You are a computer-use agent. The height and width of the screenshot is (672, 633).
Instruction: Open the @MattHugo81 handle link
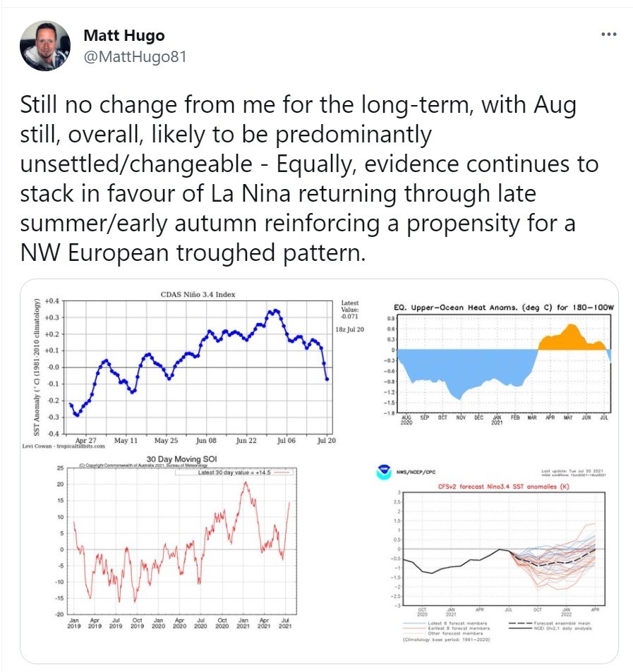[x=135, y=56]
